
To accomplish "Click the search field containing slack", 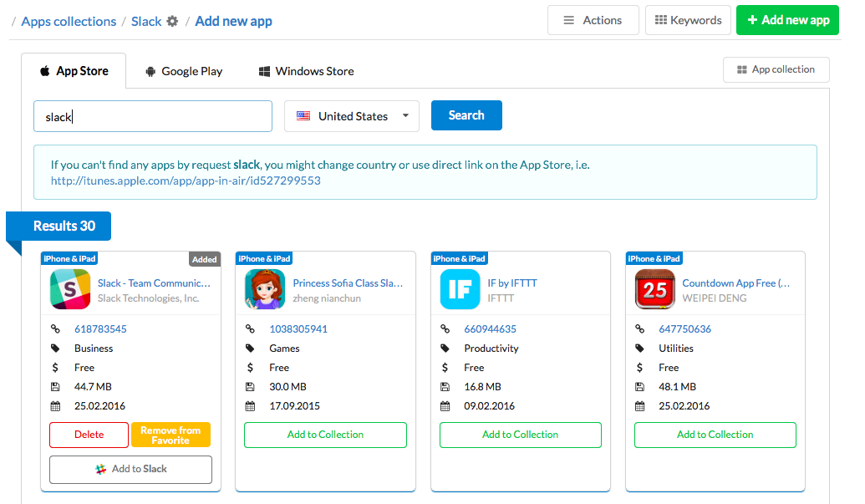I will click(153, 116).
